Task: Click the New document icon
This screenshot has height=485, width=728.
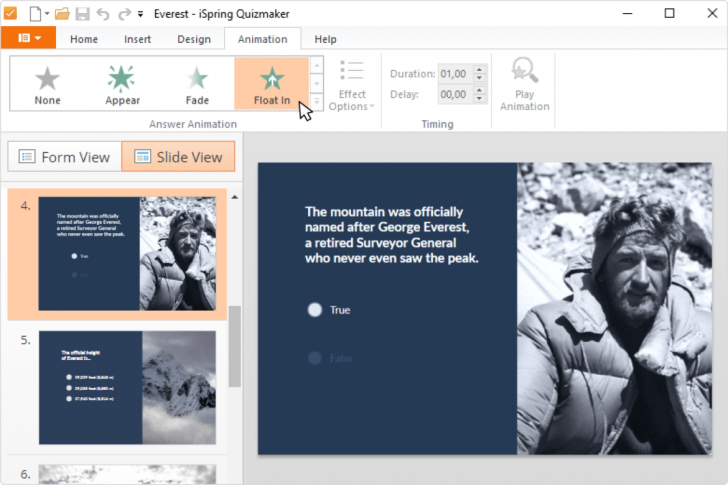Action: (x=35, y=14)
